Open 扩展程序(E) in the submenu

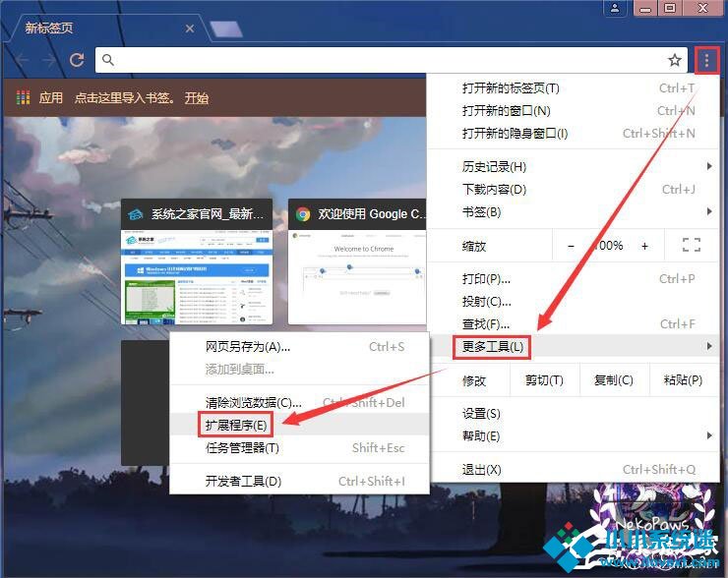point(299,425)
